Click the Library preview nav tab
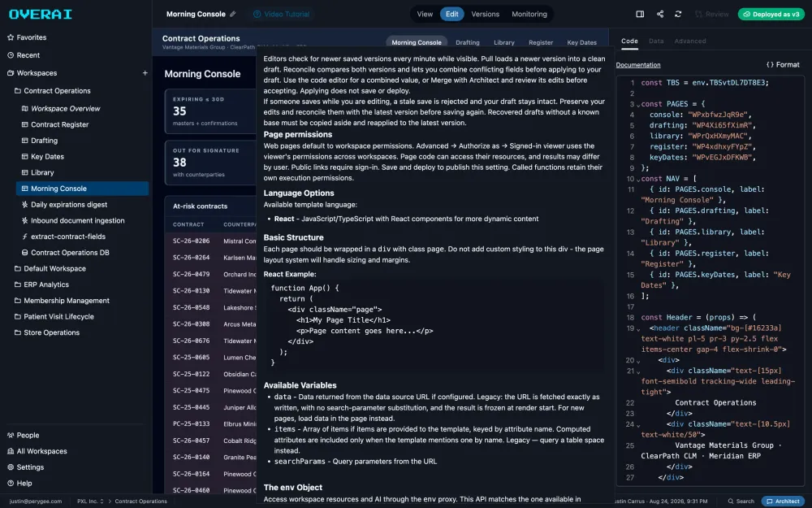Screen dimensions: 812x508 [x=504, y=42]
